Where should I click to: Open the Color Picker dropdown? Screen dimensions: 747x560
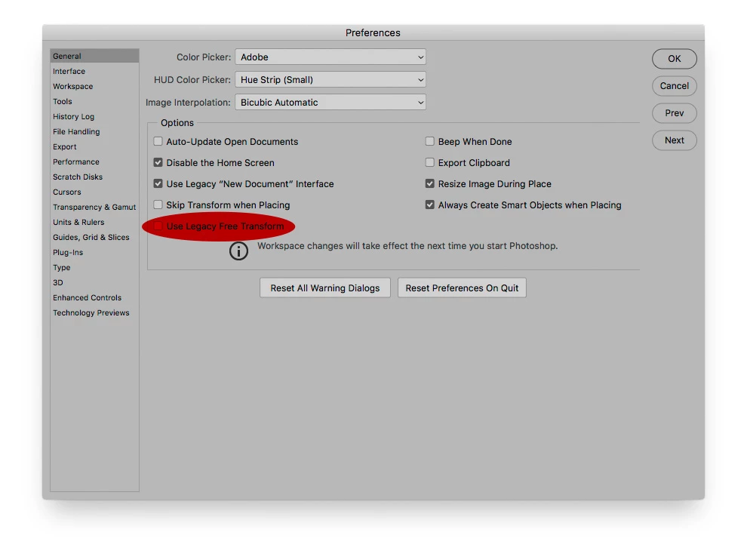[330, 57]
